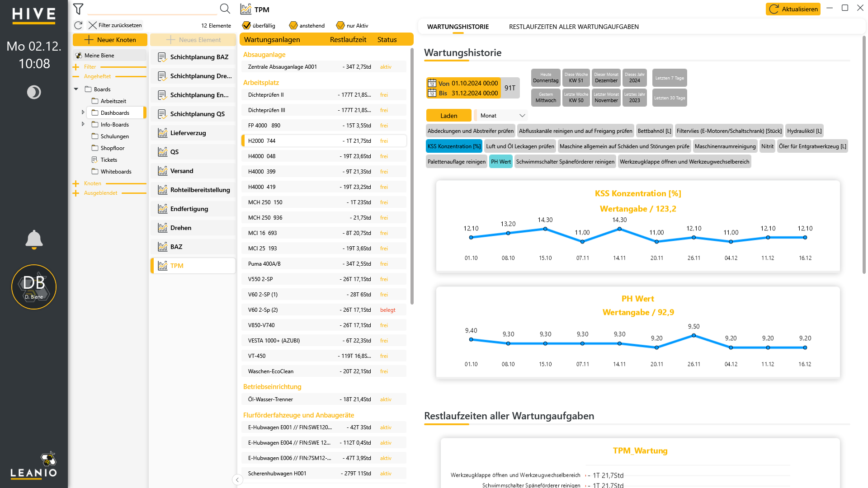This screenshot has height=488, width=868.
Task: Click the Bis date calendar icon
Action: [432, 93]
